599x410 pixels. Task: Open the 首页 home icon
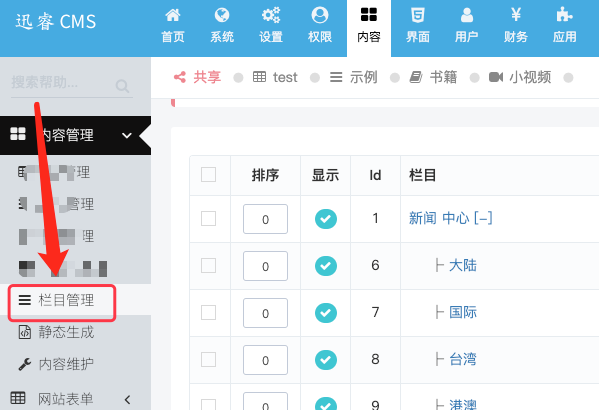[173, 15]
